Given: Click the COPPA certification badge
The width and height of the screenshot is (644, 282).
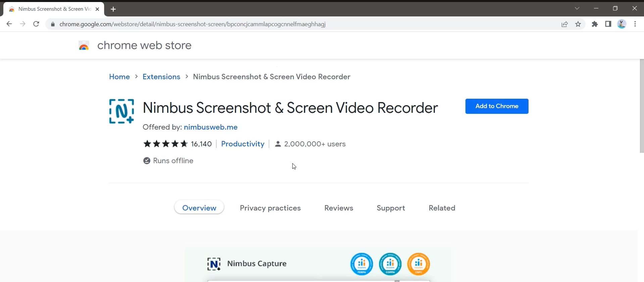Looking at the screenshot, I should point(390,264).
